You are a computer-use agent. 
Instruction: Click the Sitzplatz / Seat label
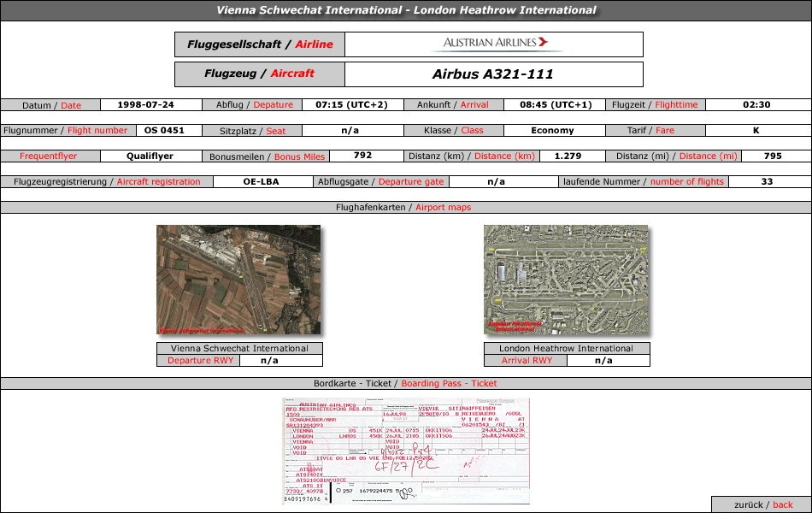tap(252, 131)
